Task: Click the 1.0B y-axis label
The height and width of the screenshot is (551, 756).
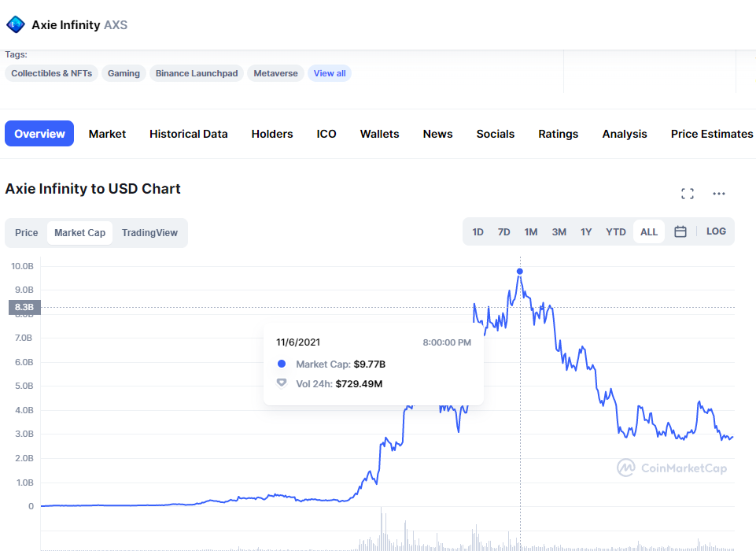Action: tap(24, 483)
